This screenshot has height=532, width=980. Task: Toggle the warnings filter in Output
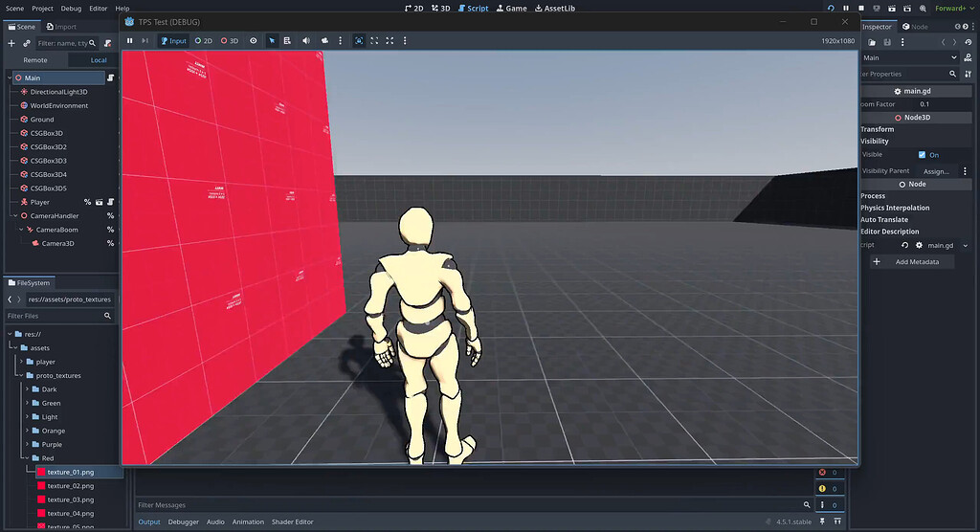(830, 488)
